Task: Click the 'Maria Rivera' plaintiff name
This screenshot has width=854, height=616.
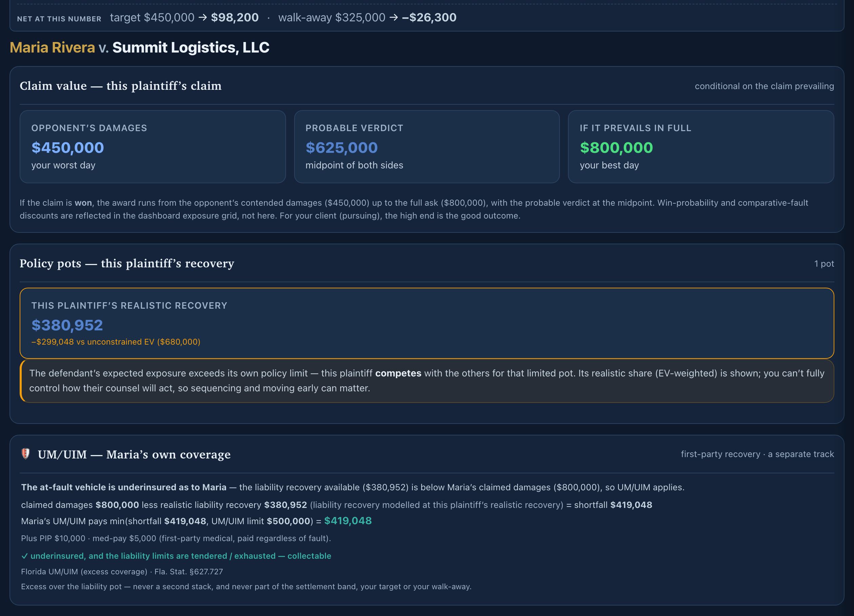Action: 52,47
